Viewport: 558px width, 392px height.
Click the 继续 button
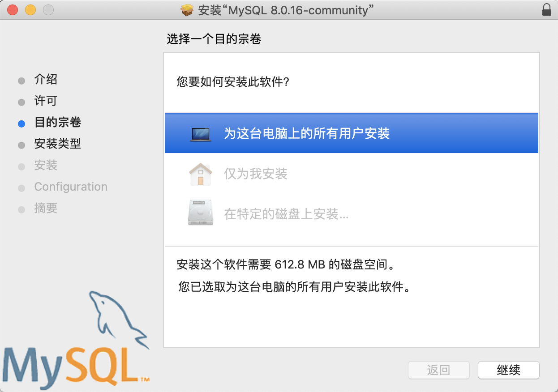tap(509, 370)
